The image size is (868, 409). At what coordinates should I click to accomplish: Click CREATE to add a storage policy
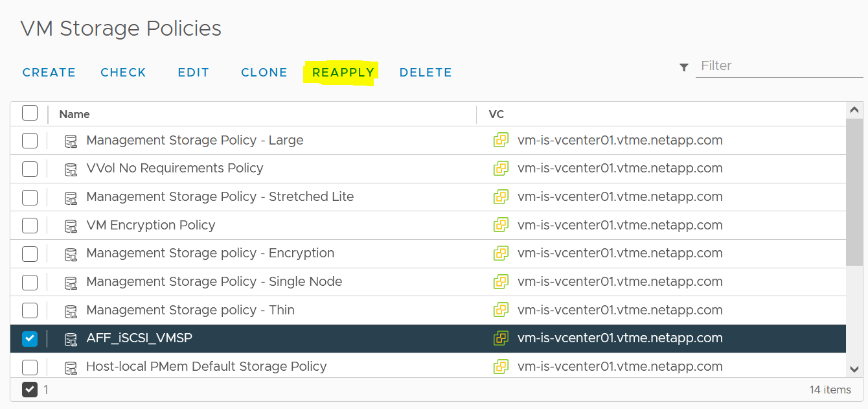tap(49, 73)
